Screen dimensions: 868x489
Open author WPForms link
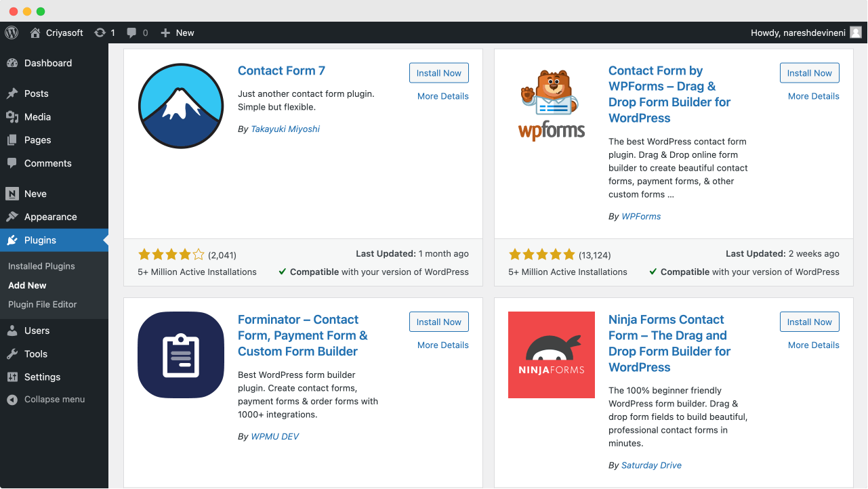(x=641, y=216)
